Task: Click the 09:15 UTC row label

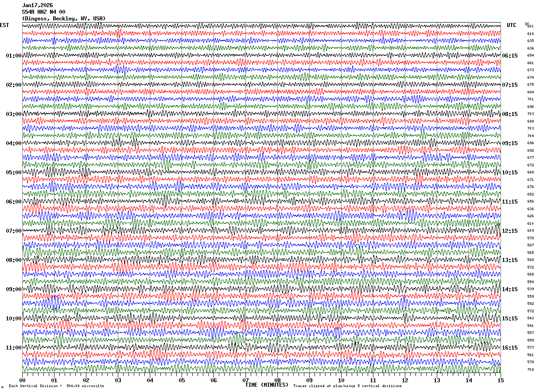Action: click(x=510, y=143)
